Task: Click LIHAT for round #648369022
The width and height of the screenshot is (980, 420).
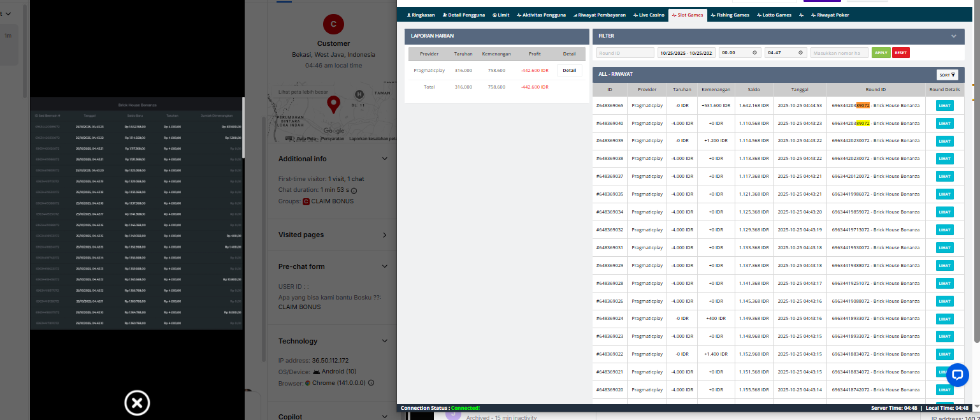Action: [x=944, y=354]
